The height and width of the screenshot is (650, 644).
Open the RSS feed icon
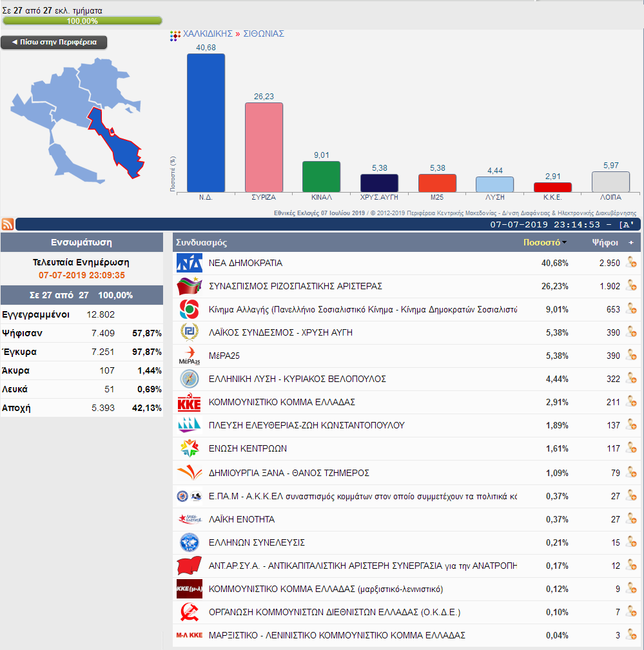(8, 224)
